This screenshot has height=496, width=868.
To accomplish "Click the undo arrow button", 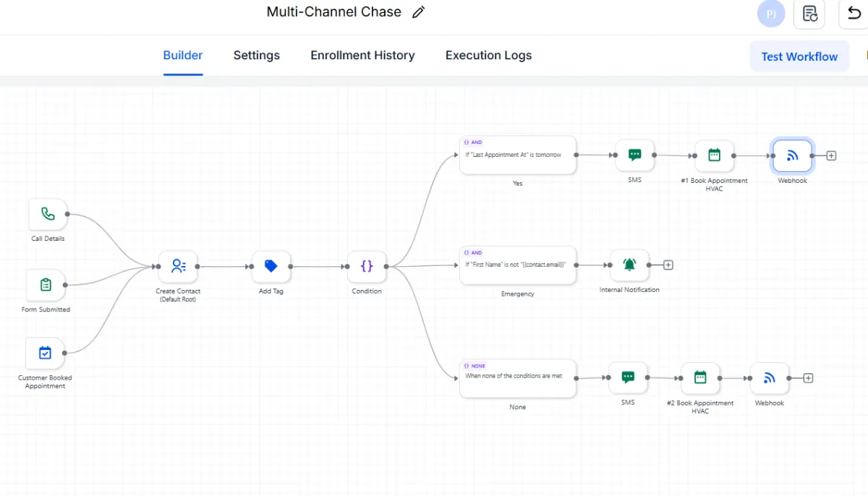I will pos(854,13).
